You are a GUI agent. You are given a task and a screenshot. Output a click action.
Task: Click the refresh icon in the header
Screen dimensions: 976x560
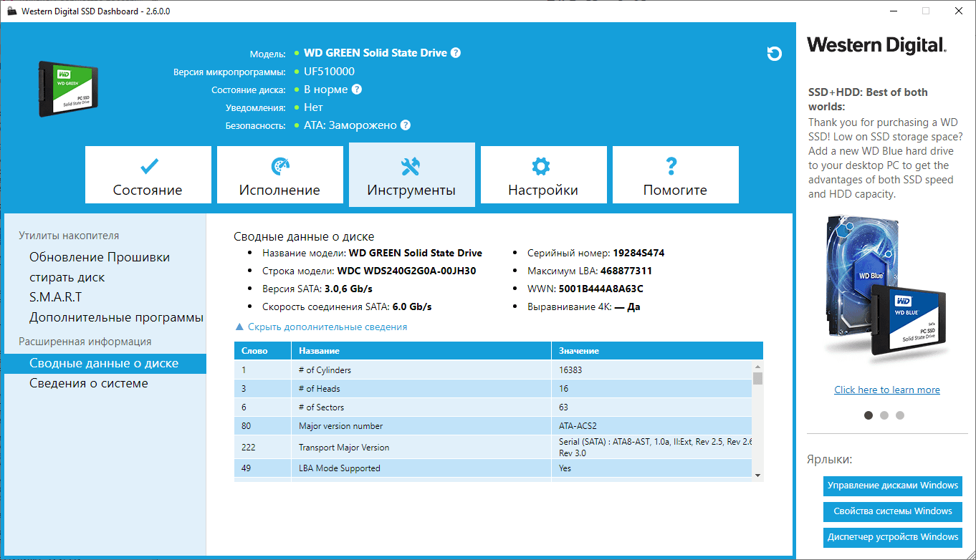pos(774,54)
